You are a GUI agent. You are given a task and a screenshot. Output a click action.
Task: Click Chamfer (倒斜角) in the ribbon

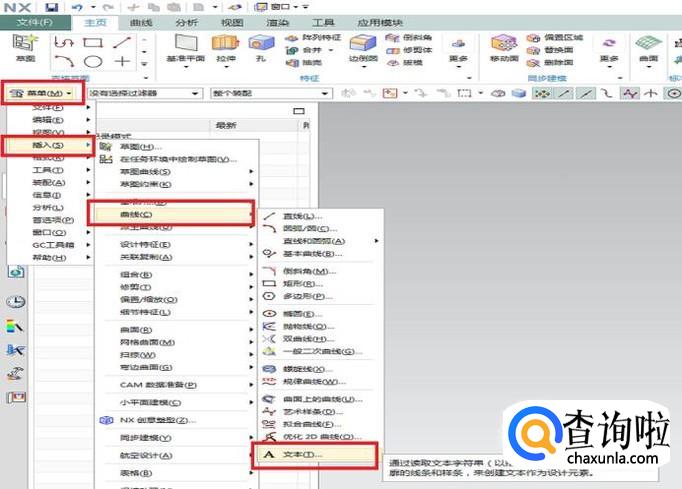pos(409,38)
